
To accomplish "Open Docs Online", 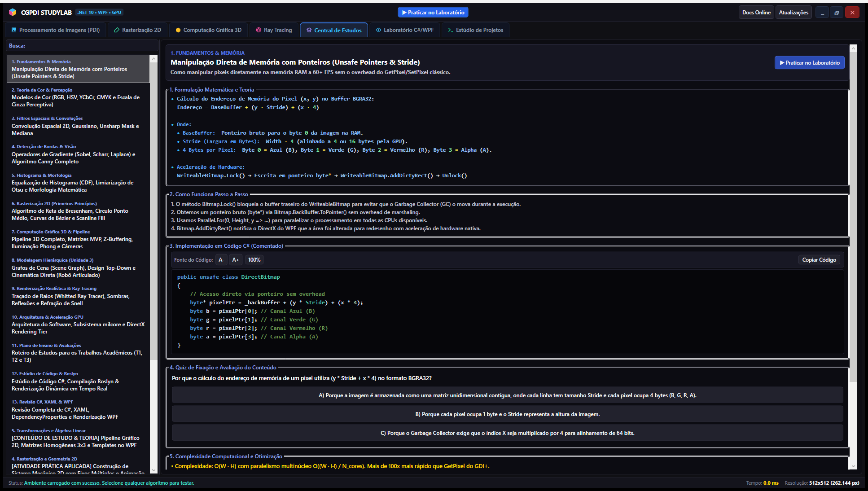I will point(756,13).
